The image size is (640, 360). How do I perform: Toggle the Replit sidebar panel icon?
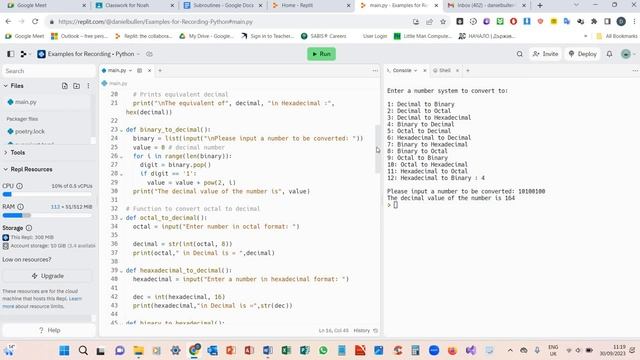click(x=11, y=54)
